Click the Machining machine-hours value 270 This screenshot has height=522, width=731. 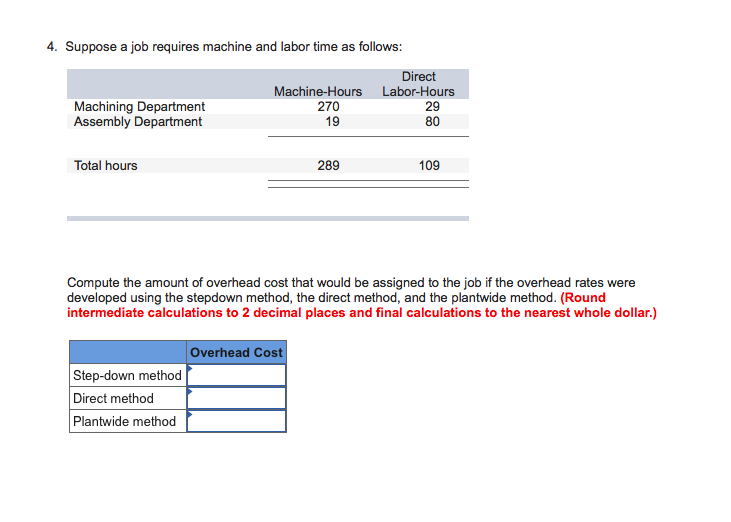click(x=328, y=107)
